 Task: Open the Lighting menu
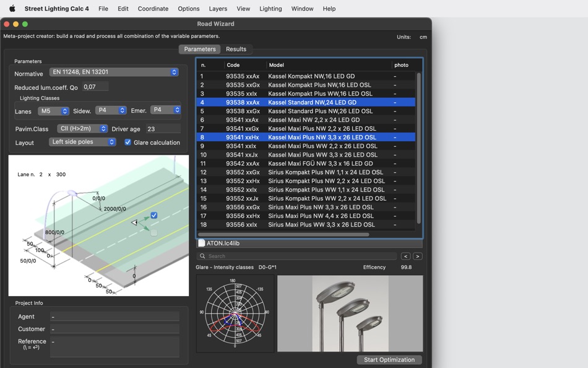[270, 9]
